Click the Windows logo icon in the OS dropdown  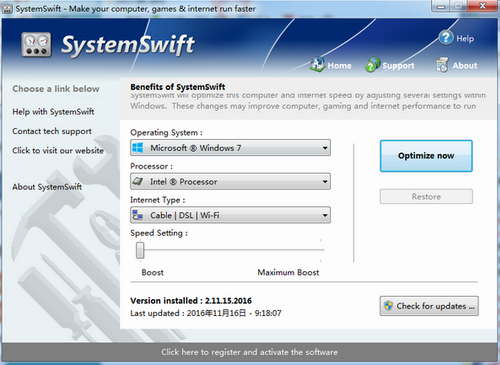point(138,148)
